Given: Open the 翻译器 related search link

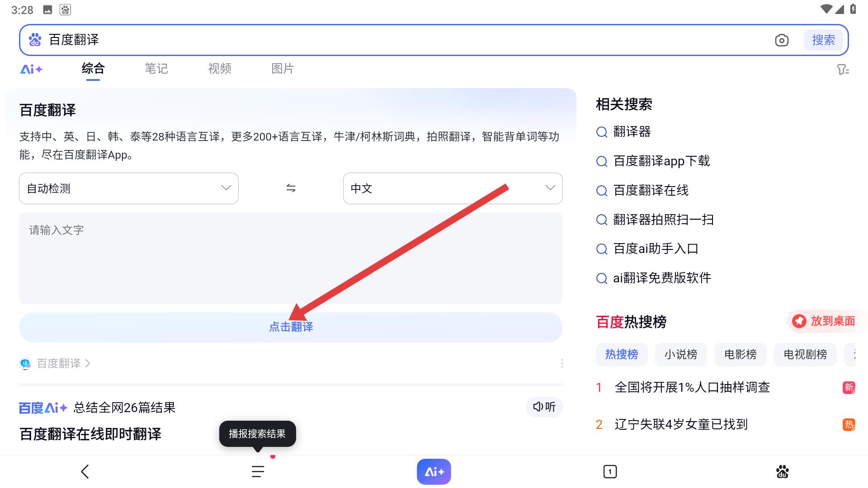Looking at the screenshot, I should click(x=632, y=132).
